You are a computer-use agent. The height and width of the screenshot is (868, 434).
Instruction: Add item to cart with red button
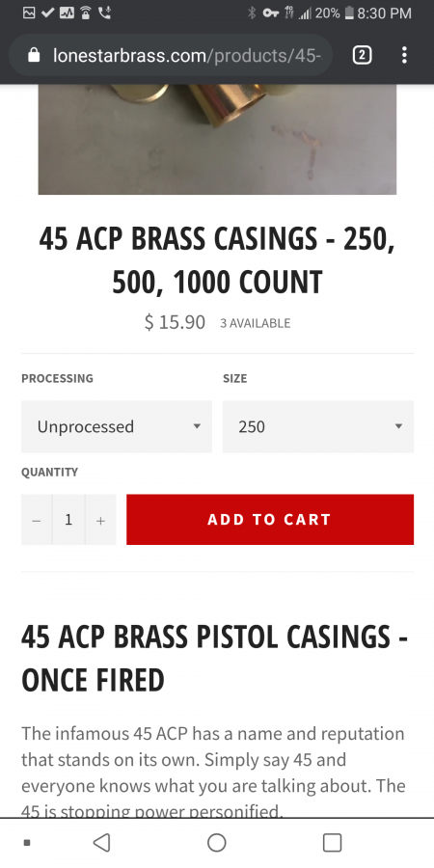[270, 519]
